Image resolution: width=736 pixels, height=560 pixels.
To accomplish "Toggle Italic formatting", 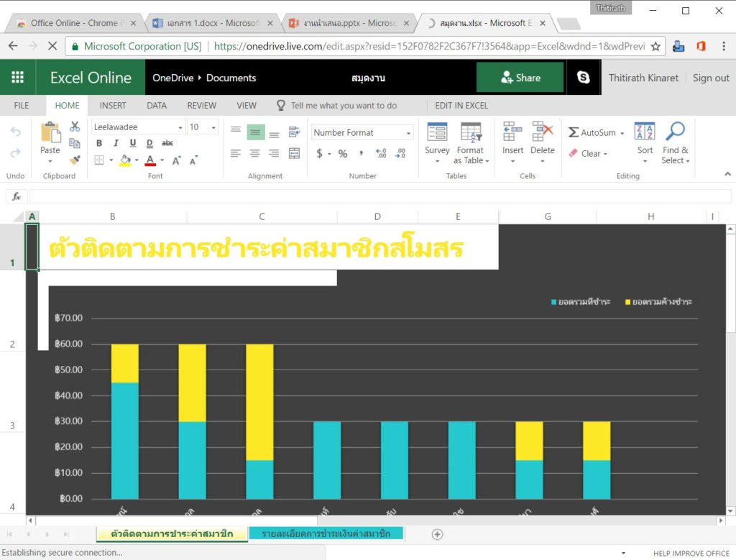I will (116, 143).
